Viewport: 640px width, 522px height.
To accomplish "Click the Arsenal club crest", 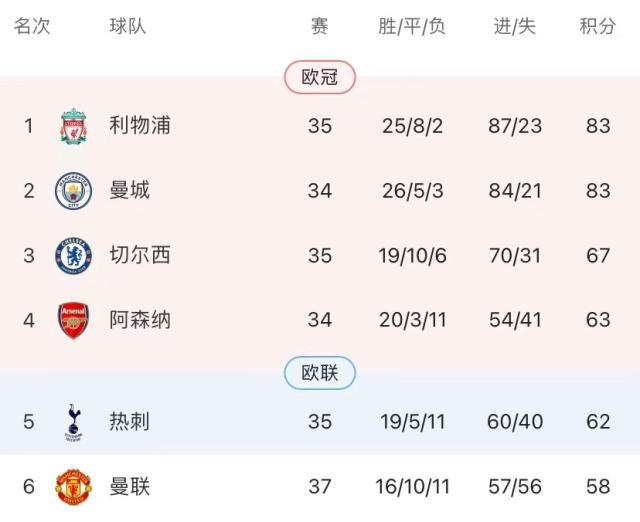I will point(73,320).
